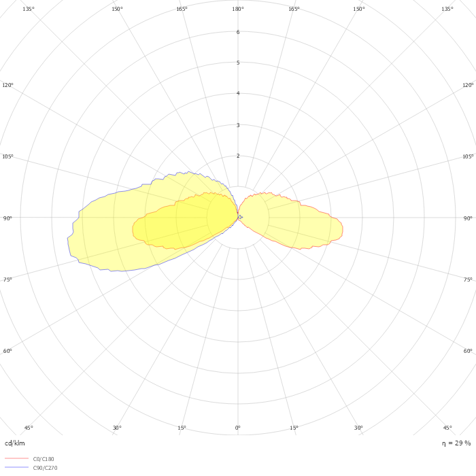The image size is (476, 476).
Task: Click the η = 29 % efficiency value
Action: [x=456, y=443]
